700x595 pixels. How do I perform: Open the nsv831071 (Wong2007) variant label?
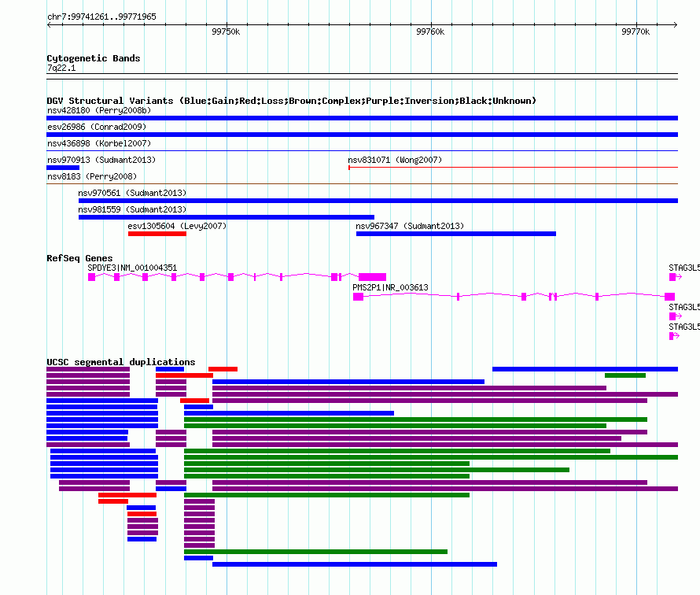tap(395, 160)
